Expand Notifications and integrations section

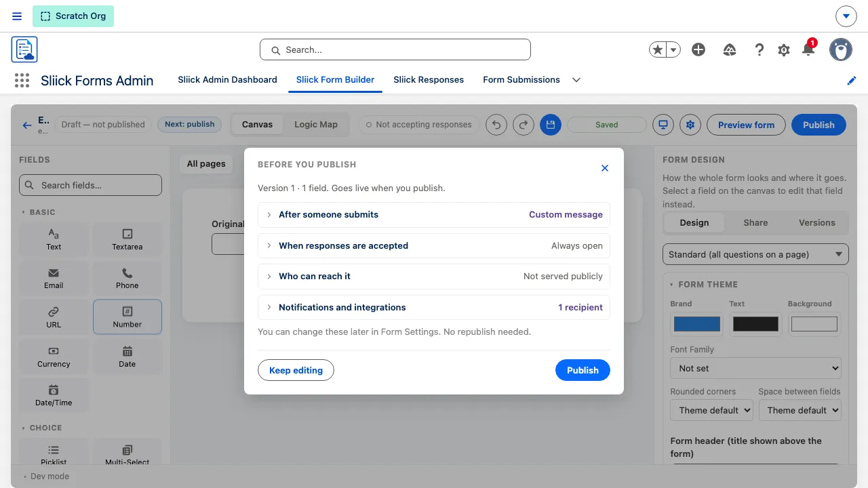[434, 307]
